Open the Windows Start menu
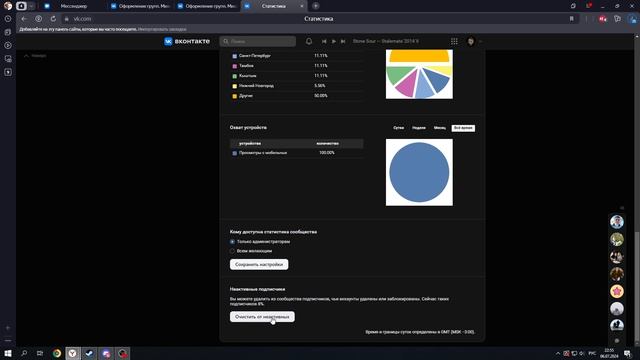640x360 pixels. click(x=8, y=353)
